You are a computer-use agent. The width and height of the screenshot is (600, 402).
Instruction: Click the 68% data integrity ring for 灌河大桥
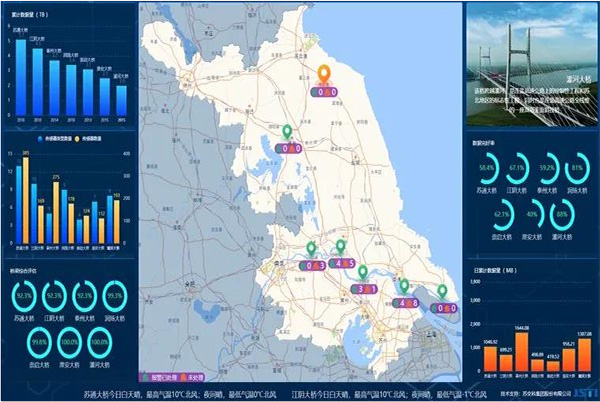click(563, 213)
